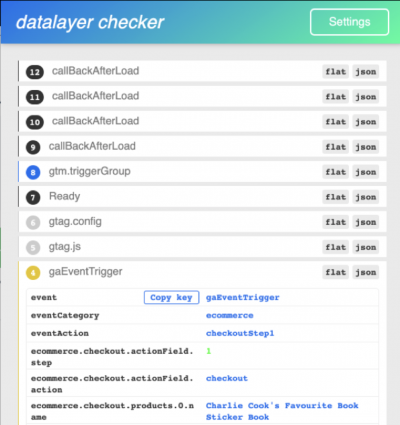The width and height of the screenshot is (400, 425).
Task: Select the ecommerce.checkout.actionField.step key
Action: (x=112, y=357)
